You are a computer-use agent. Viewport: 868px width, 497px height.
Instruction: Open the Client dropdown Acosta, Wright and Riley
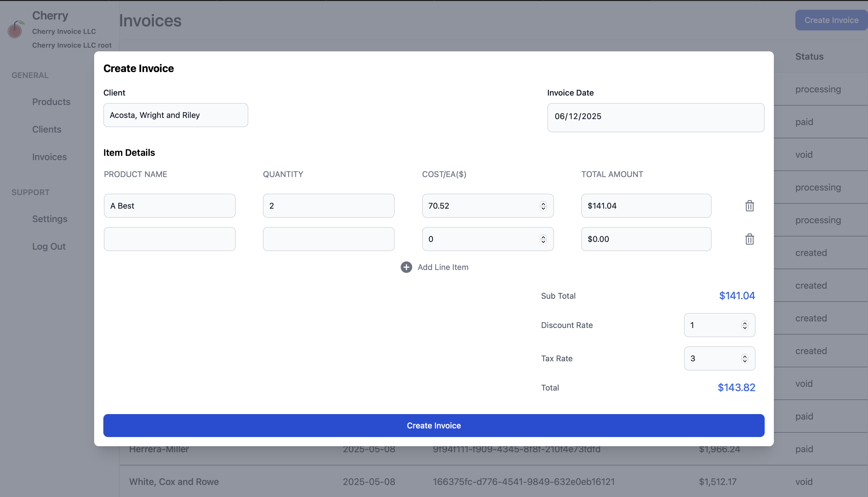[x=175, y=115]
